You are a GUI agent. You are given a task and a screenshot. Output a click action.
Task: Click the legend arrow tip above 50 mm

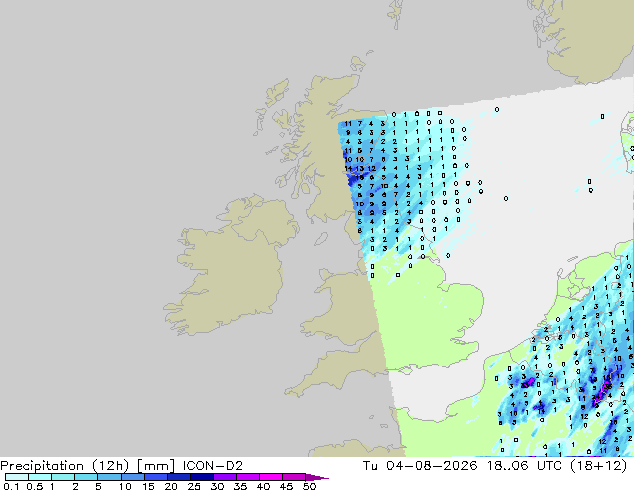click(317, 477)
